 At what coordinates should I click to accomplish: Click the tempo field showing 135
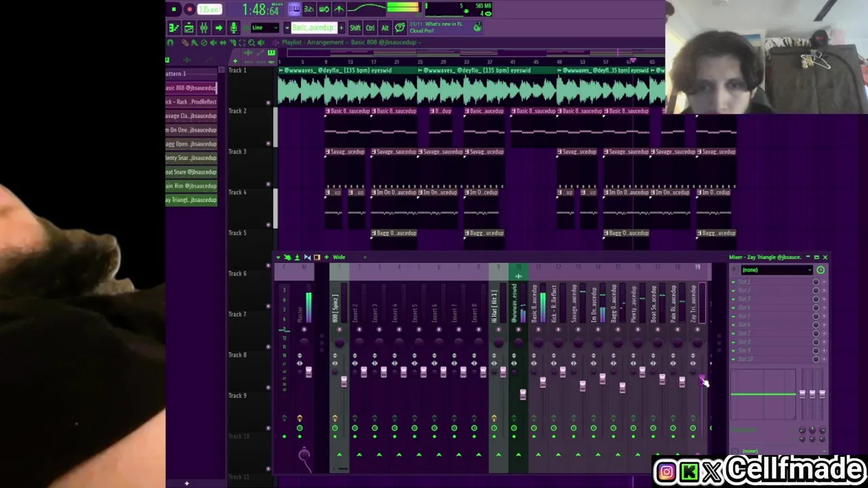pos(210,9)
